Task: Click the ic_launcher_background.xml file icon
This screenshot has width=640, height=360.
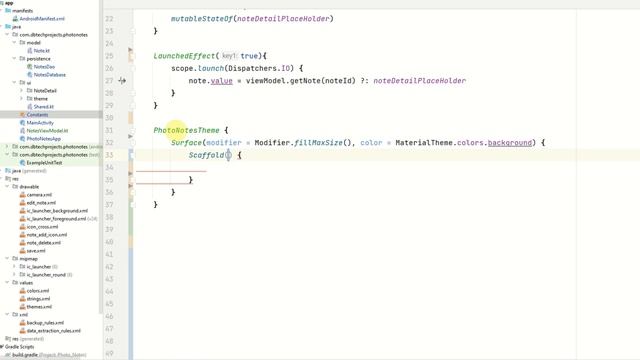Action: tap(23, 211)
